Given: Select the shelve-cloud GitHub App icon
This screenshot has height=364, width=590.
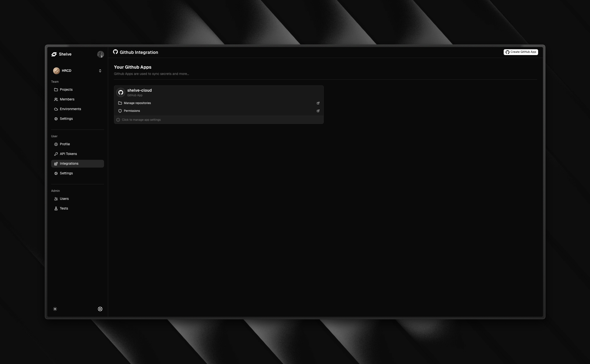Looking at the screenshot, I should coord(121,92).
